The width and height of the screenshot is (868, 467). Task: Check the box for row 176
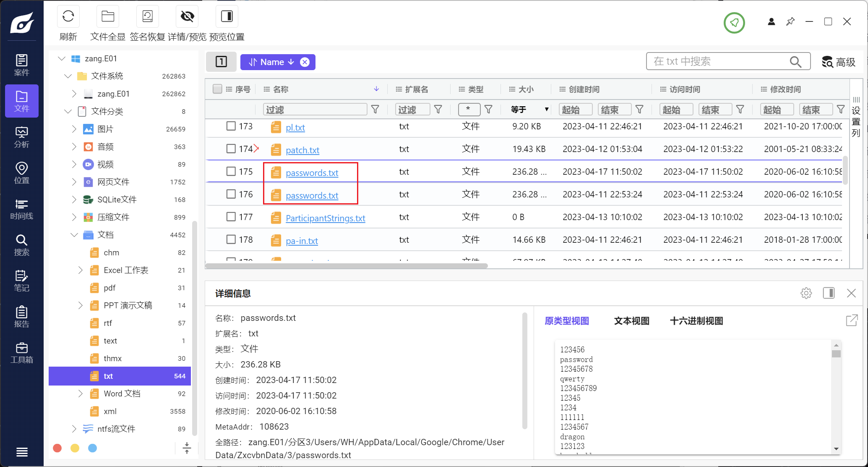click(x=231, y=194)
